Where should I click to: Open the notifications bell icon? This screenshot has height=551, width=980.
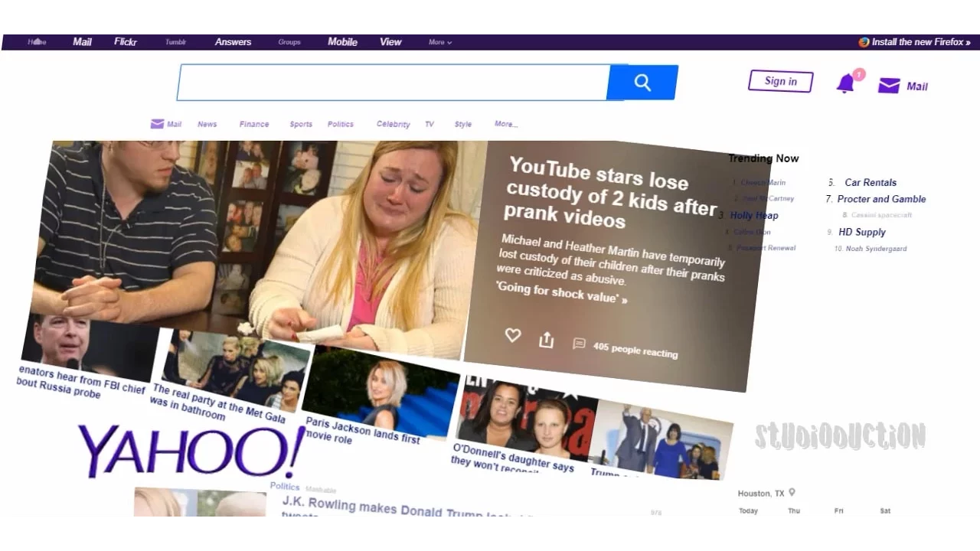pyautogui.click(x=845, y=83)
